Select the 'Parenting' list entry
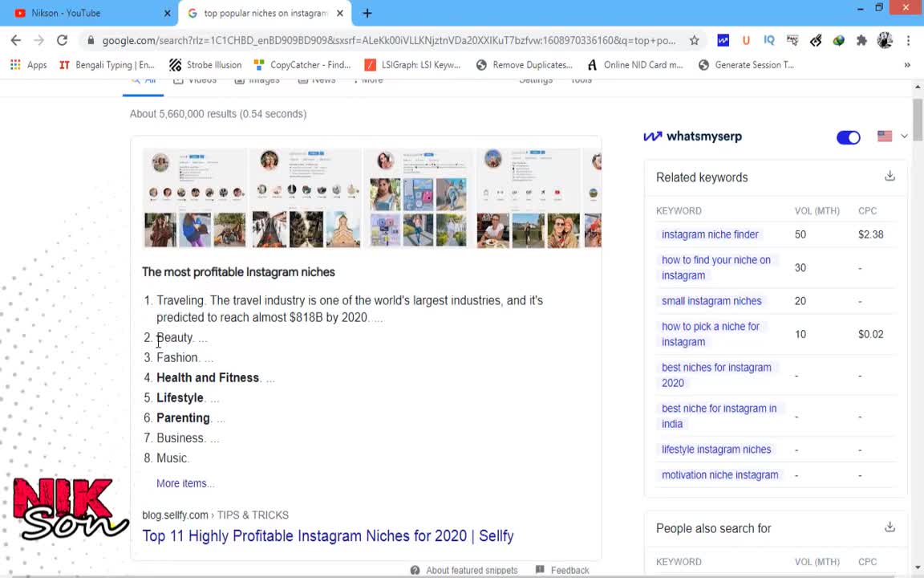 (183, 417)
